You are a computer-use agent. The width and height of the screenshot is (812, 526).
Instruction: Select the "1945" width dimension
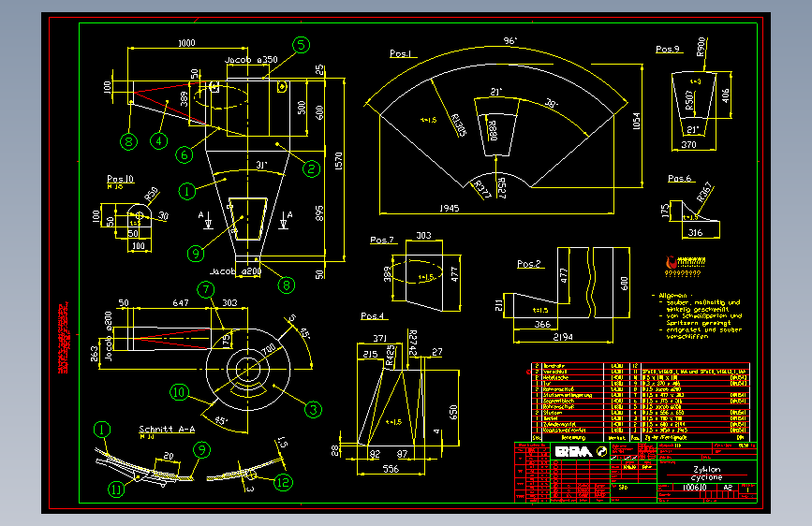click(449, 208)
